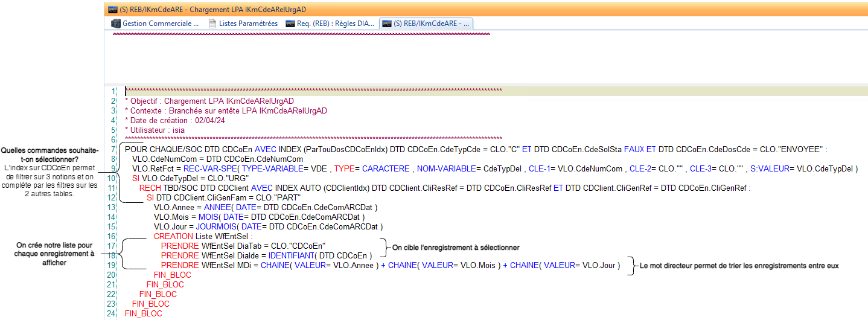Click the Gestion Commerciale tab icon
868x320 pixels.
tap(116, 24)
